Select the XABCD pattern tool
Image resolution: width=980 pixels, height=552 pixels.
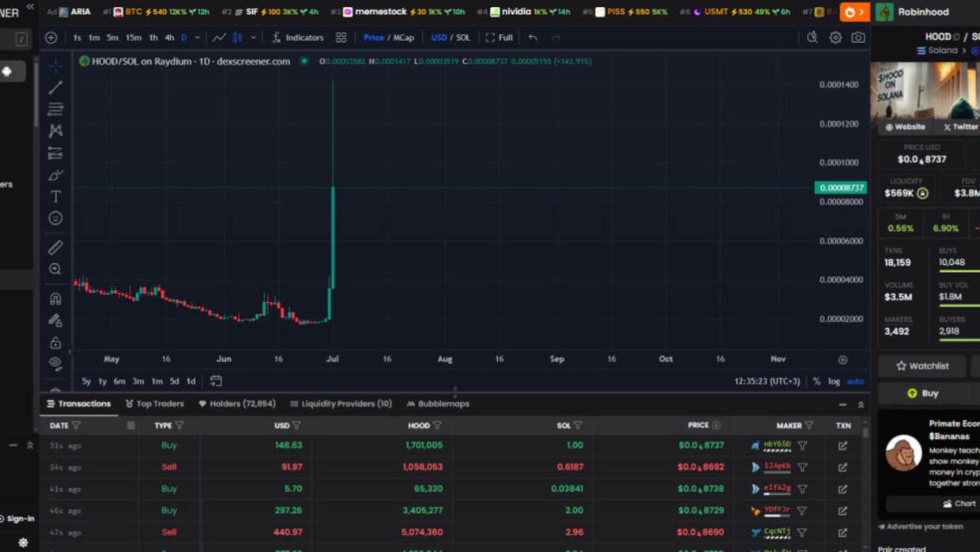55,130
